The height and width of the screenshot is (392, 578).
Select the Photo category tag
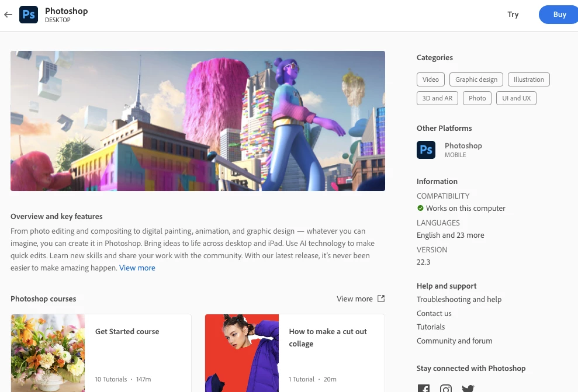(x=477, y=98)
